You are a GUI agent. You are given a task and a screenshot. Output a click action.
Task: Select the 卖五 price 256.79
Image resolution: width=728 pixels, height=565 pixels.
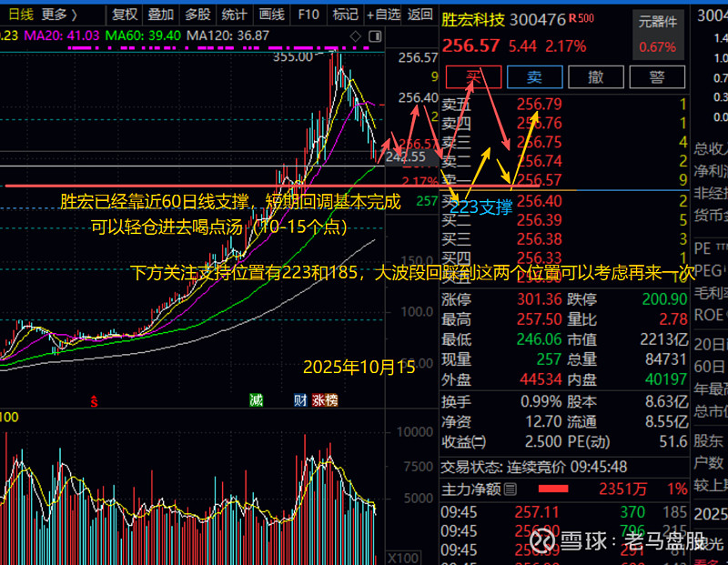point(539,104)
